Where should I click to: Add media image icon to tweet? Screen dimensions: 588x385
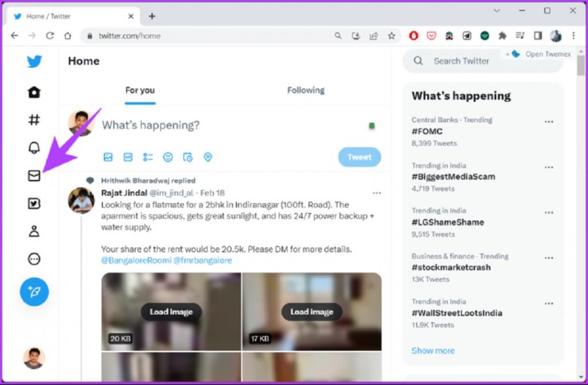(x=108, y=157)
